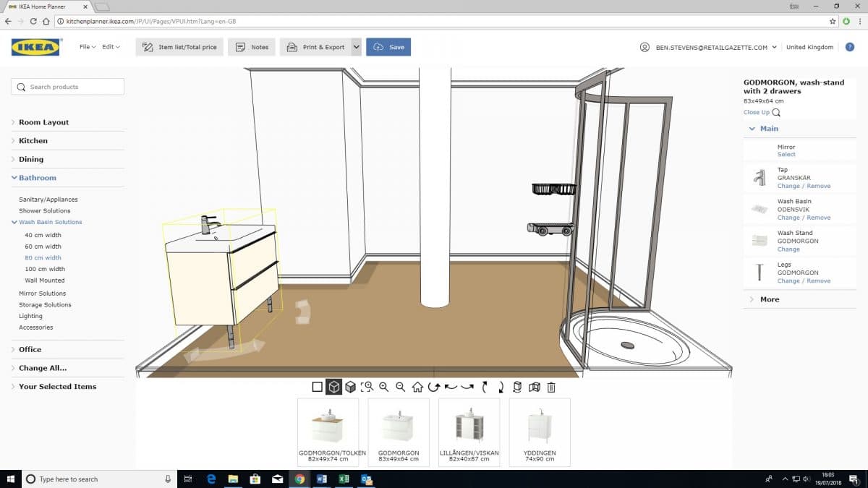Zoom in on the room view
868x488 pixels.
[384, 387]
